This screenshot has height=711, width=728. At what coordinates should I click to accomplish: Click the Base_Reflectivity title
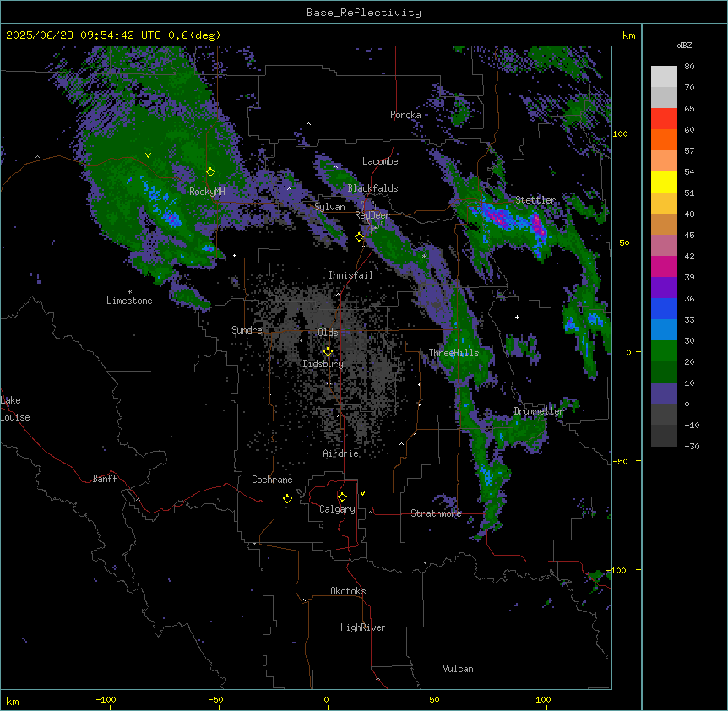(x=364, y=13)
